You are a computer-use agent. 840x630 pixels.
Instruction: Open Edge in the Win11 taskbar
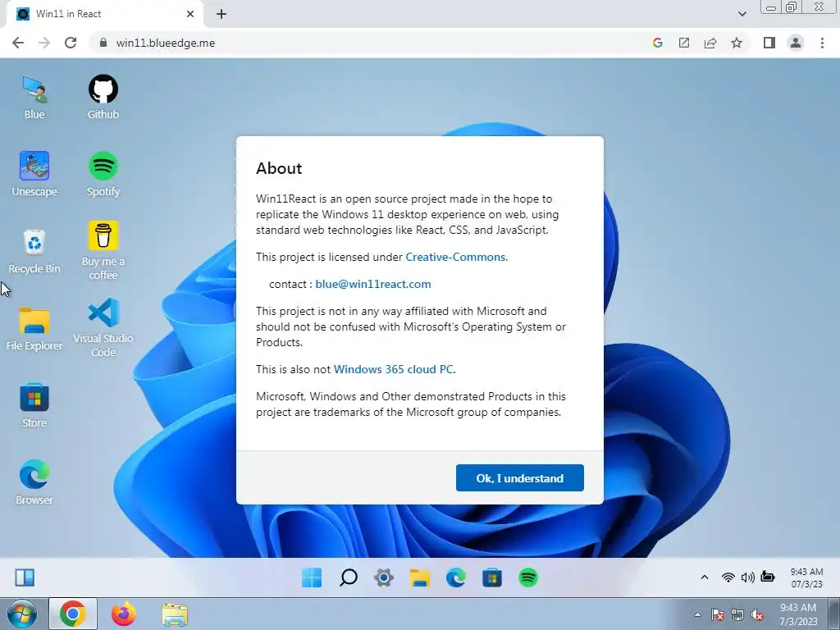(x=456, y=577)
